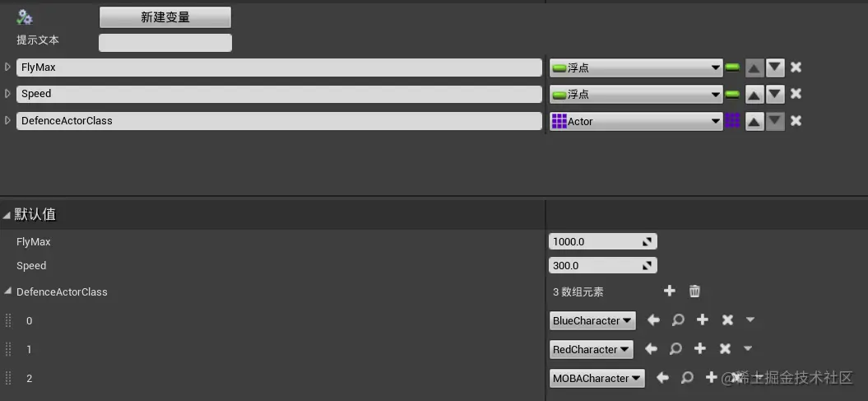868x401 pixels.
Task: Toggle FlyMax float container type pill
Action: click(x=732, y=68)
